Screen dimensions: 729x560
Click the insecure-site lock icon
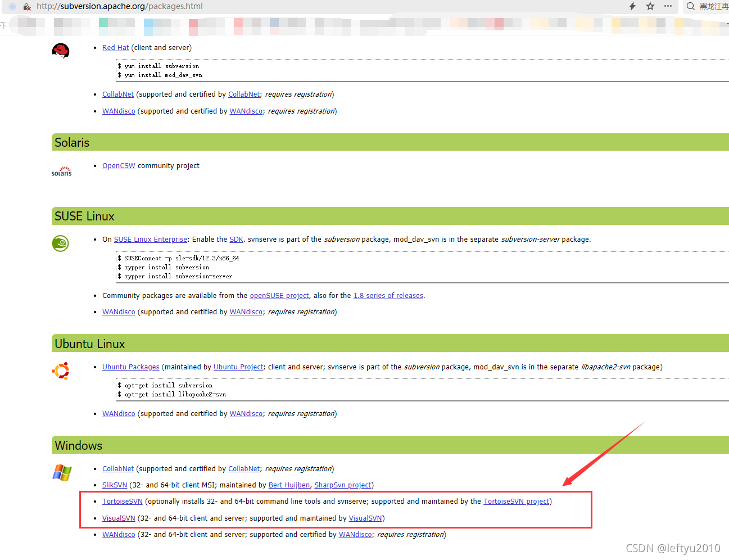pos(26,7)
